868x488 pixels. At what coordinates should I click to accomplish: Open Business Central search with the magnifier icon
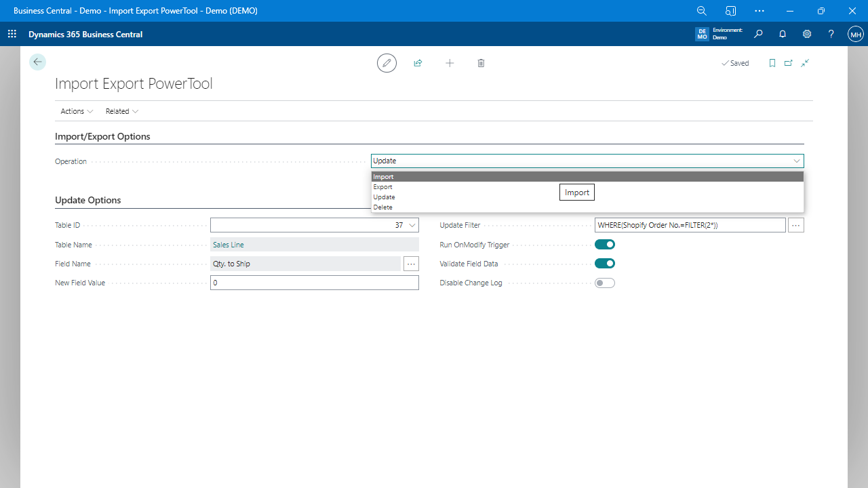pos(758,33)
